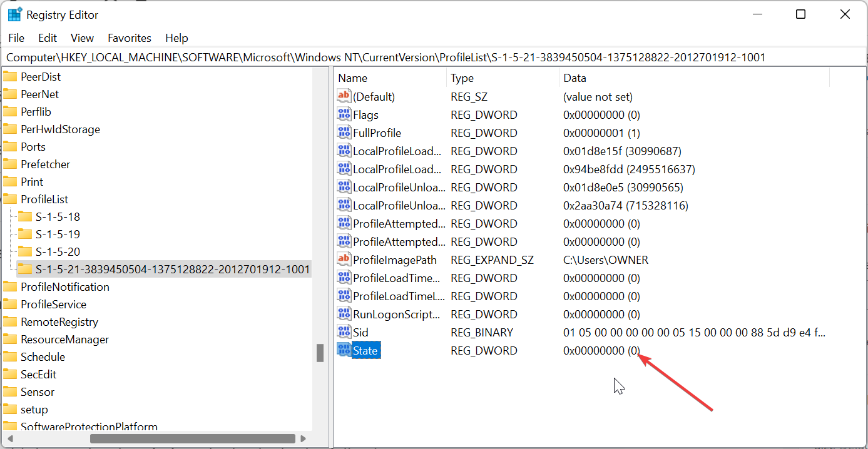Image resolution: width=868 pixels, height=449 pixels.
Task: Open the Help menu
Action: tap(176, 38)
